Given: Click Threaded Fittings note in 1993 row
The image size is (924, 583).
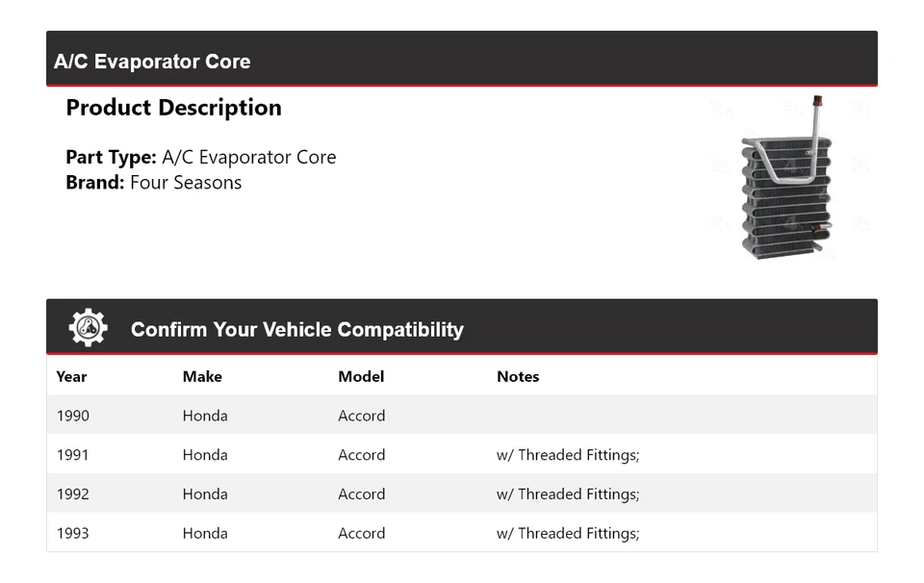Looking at the screenshot, I should (568, 533).
